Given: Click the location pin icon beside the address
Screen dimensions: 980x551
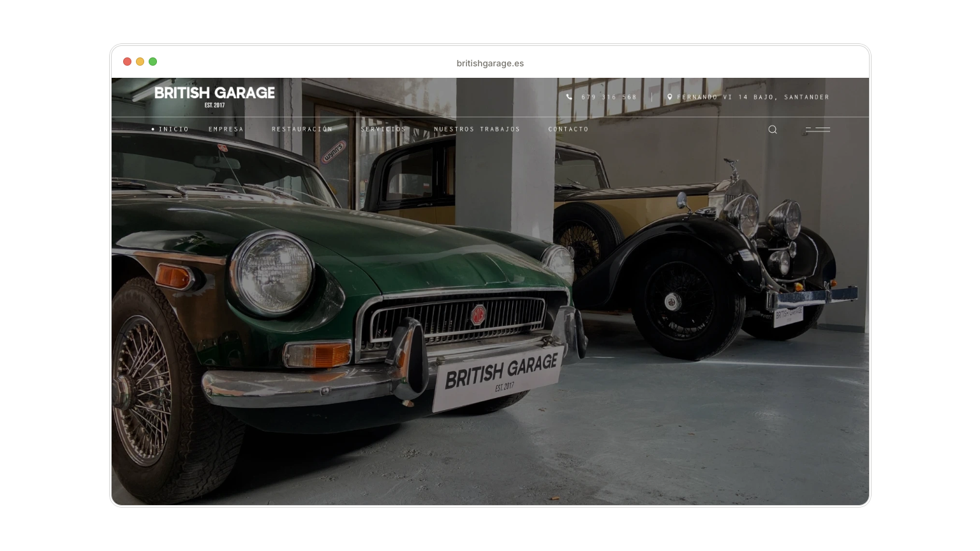Looking at the screenshot, I should coord(669,97).
